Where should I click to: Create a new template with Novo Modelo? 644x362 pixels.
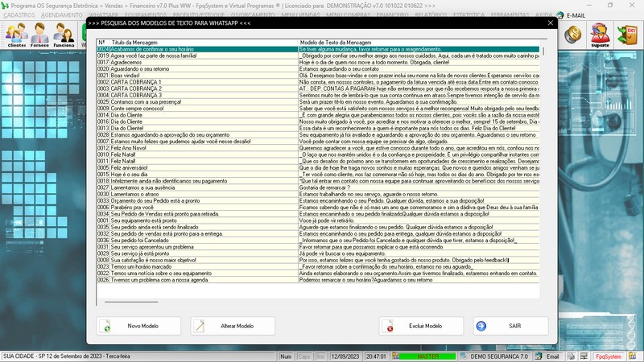point(138,326)
